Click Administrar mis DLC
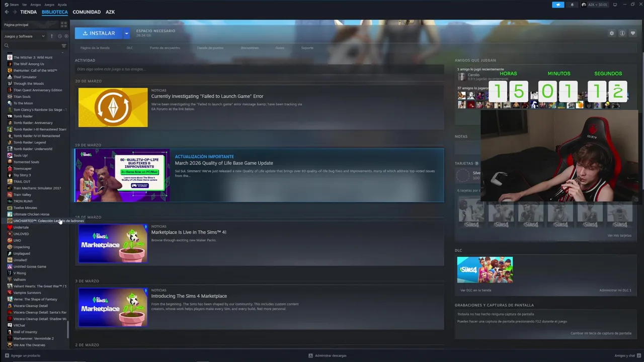This screenshot has height=362, width=644. [615, 290]
